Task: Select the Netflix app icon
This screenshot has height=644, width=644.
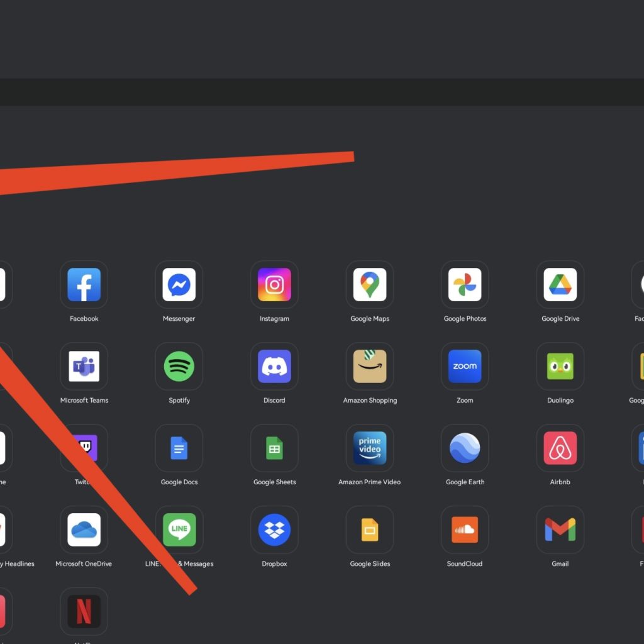Action: 84,611
